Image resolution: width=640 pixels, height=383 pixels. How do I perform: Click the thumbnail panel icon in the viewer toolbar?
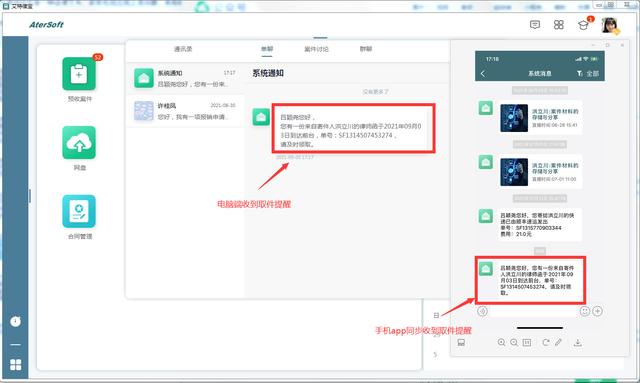(461, 343)
